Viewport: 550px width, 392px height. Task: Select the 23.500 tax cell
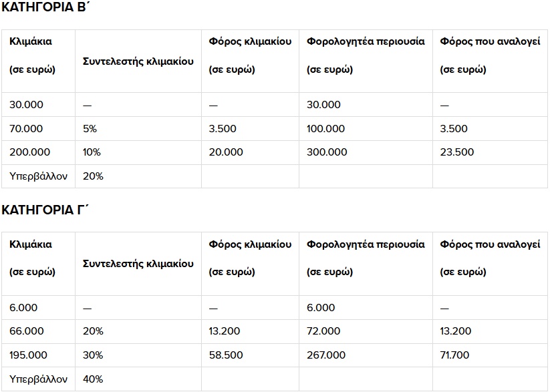[457, 152]
